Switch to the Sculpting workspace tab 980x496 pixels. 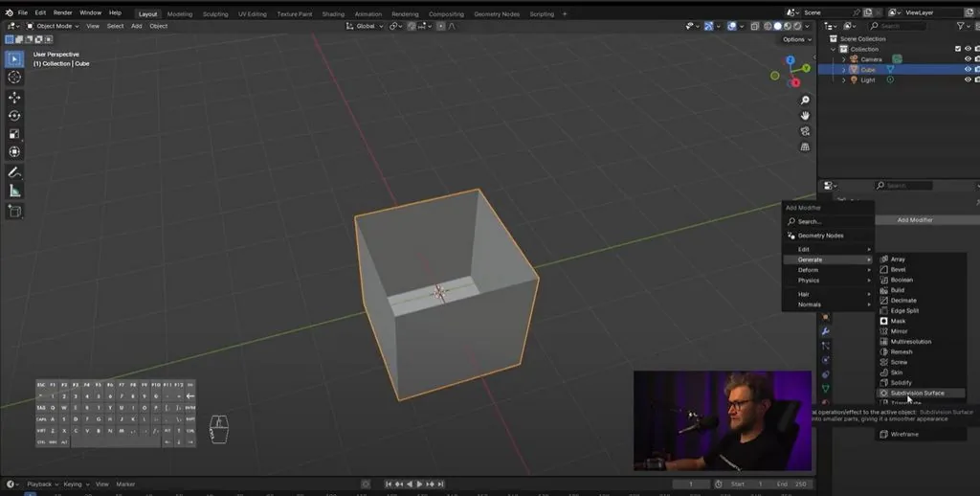[x=215, y=13]
